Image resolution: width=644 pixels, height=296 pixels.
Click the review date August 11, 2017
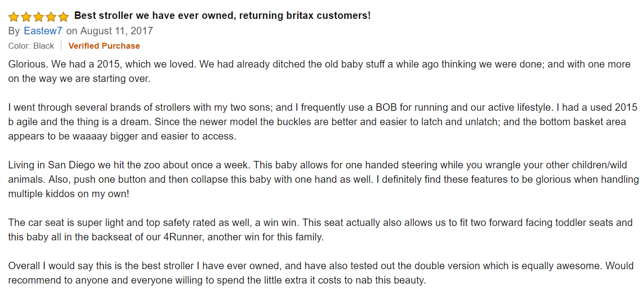116,31
